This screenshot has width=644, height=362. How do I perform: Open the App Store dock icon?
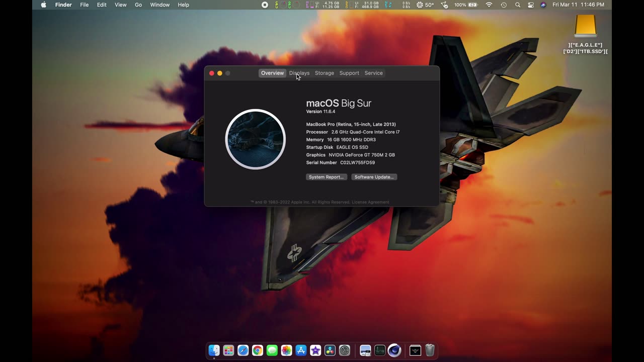(301, 350)
